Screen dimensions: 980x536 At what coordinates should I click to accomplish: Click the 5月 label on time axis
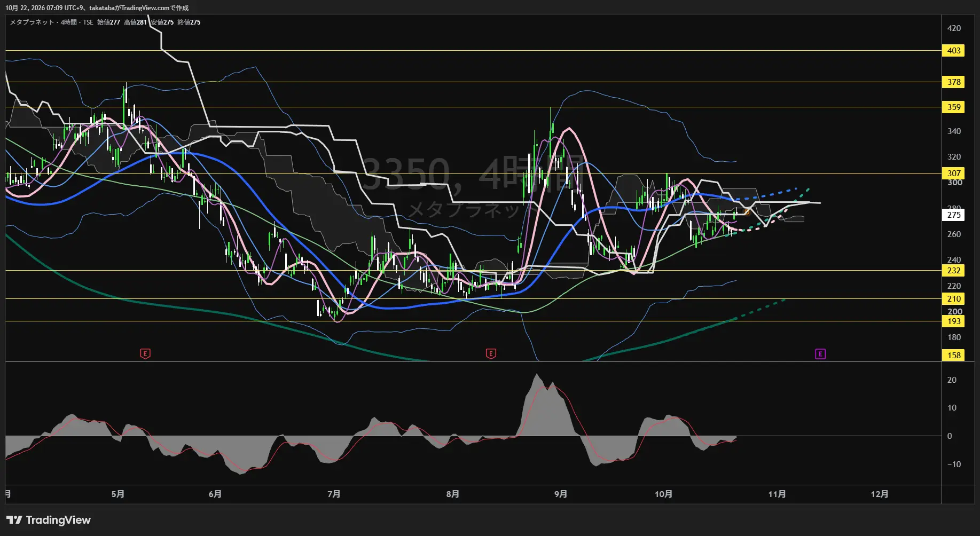click(118, 494)
